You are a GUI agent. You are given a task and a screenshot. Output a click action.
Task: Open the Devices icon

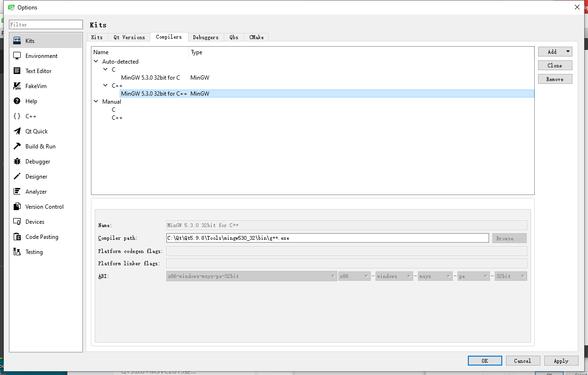tap(17, 222)
